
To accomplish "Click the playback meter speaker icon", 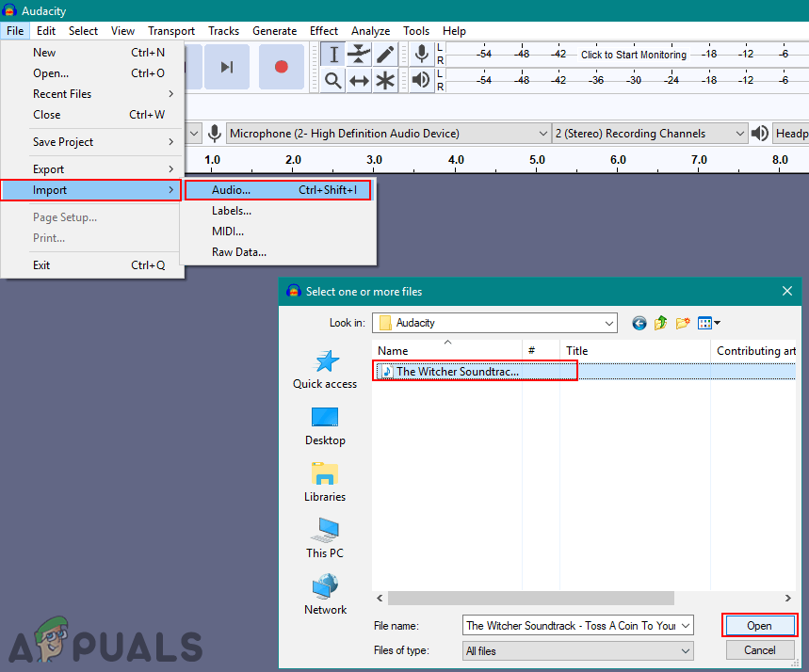I will pos(422,80).
